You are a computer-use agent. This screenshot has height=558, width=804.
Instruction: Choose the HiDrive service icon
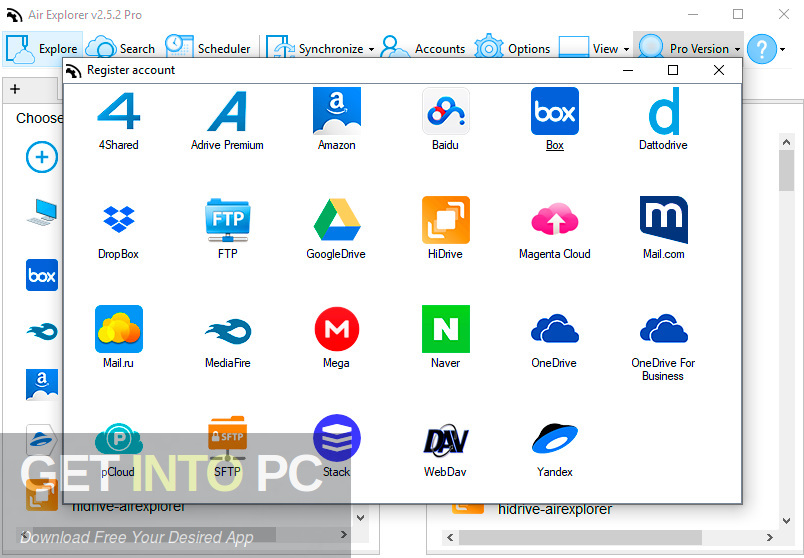point(445,229)
